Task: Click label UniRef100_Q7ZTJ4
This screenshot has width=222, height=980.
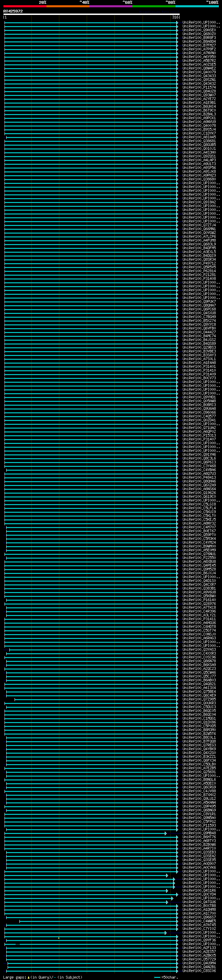Action: tap(199, 225)
